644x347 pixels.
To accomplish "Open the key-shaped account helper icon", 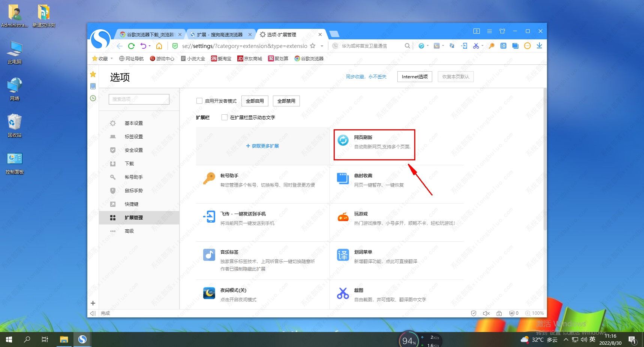I will coord(491,46).
